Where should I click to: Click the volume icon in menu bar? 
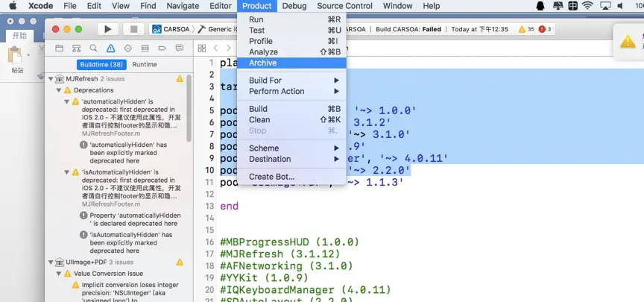(620, 6)
